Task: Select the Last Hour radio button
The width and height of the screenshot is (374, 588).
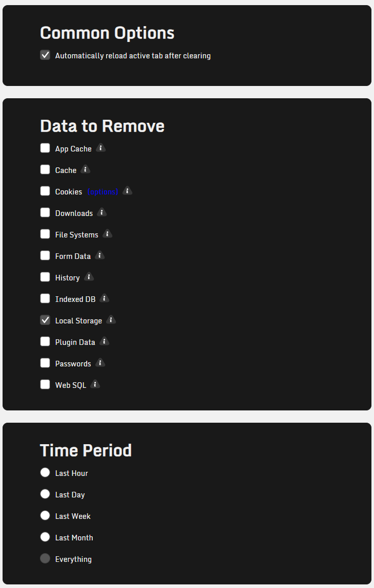Action: pyautogui.click(x=45, y=472)
